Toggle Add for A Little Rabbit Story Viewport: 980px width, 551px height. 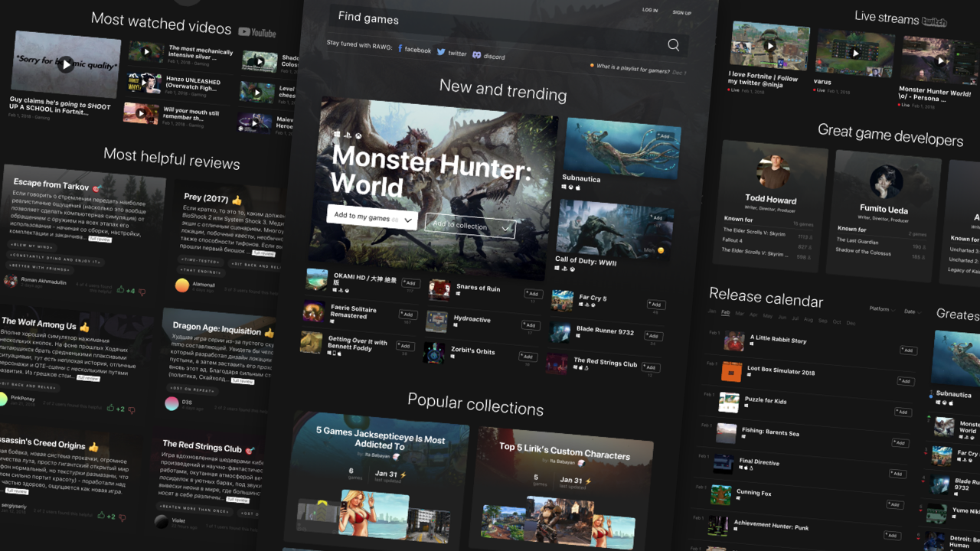click(908, 350)
